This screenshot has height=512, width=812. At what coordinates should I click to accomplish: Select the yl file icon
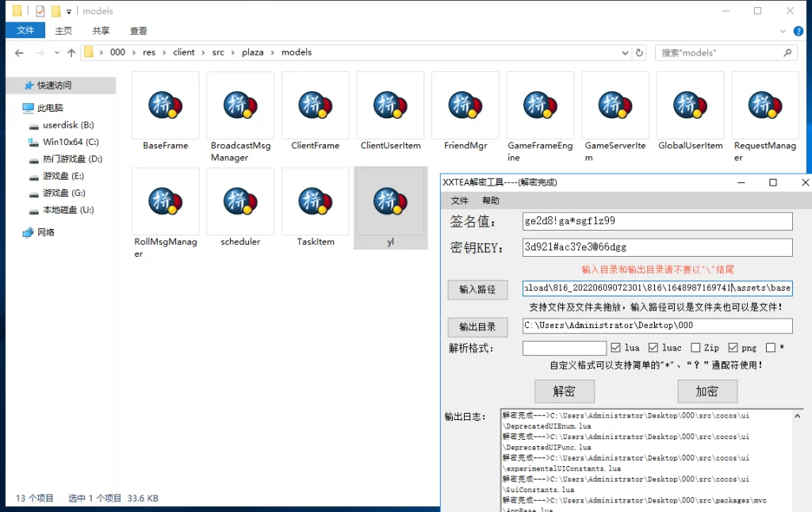tap(390, 201)
